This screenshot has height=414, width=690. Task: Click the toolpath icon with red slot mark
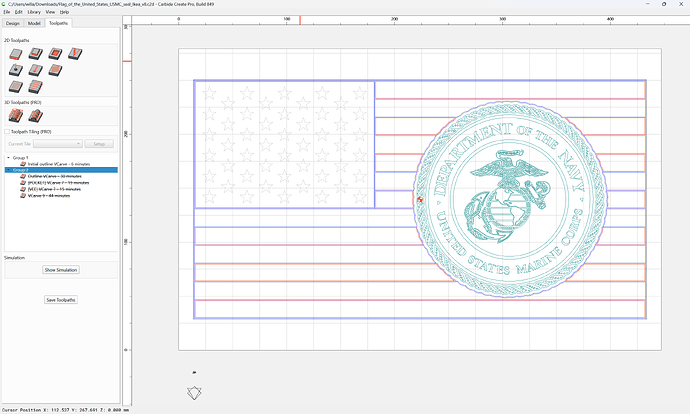pos(36,70)
